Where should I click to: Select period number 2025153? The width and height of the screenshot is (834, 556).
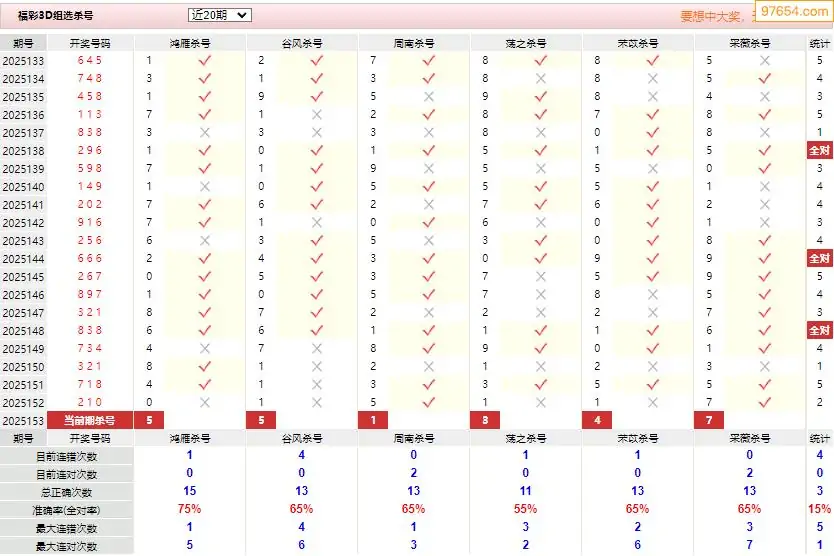click(23, 421)
